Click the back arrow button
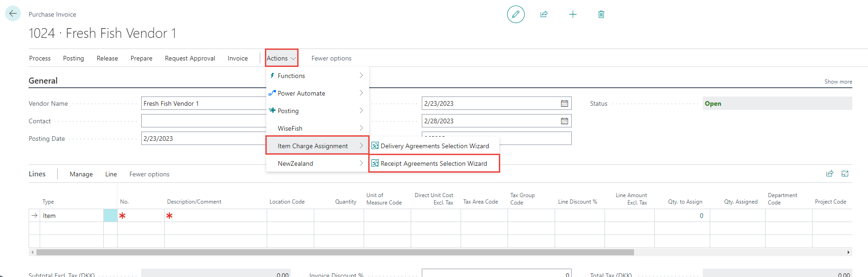The width and height of the screenshot is (868, 277). [13, 14]
